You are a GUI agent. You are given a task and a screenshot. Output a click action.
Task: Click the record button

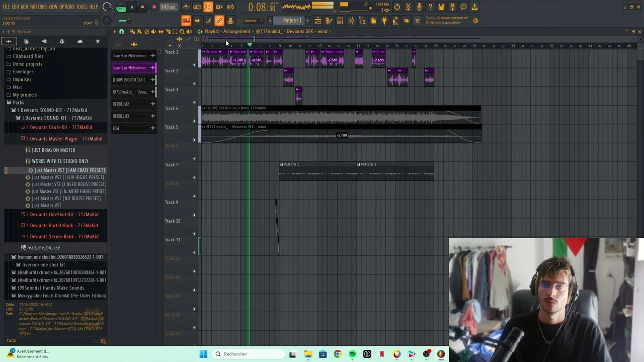(x=154, y=7)
